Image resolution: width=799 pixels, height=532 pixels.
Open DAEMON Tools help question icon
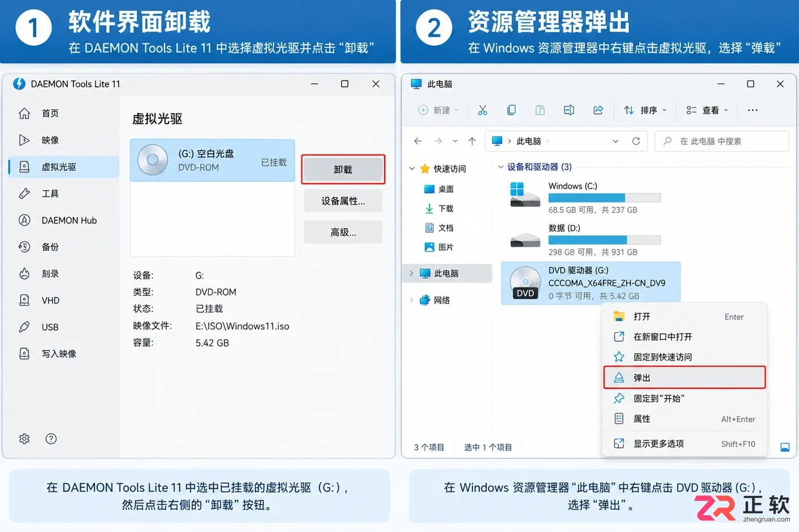(51, 438)
